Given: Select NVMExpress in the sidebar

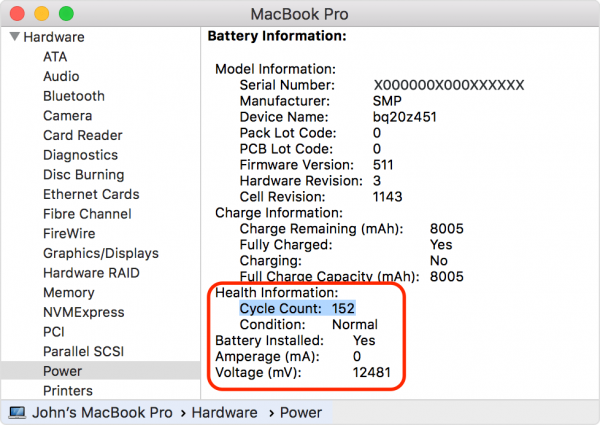Looking at the screenshot, I should [81, 312].
